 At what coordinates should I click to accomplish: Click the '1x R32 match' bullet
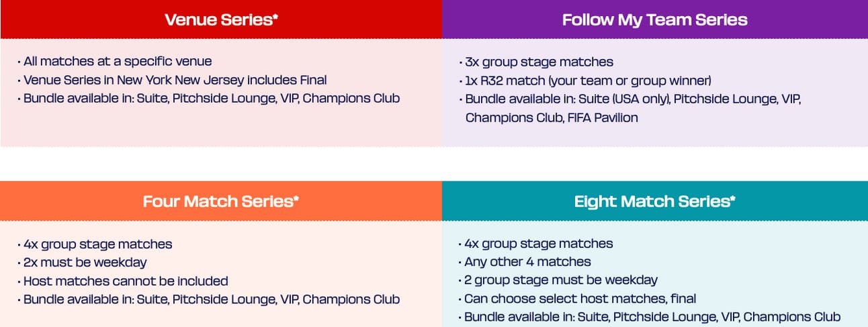tap(584, 81)
